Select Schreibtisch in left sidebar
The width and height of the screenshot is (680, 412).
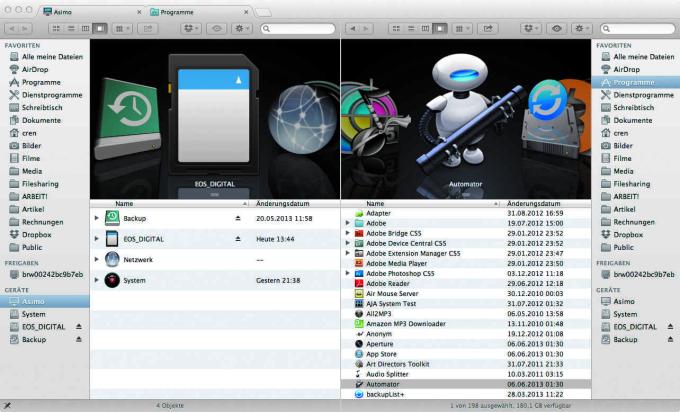click(42, 108)
